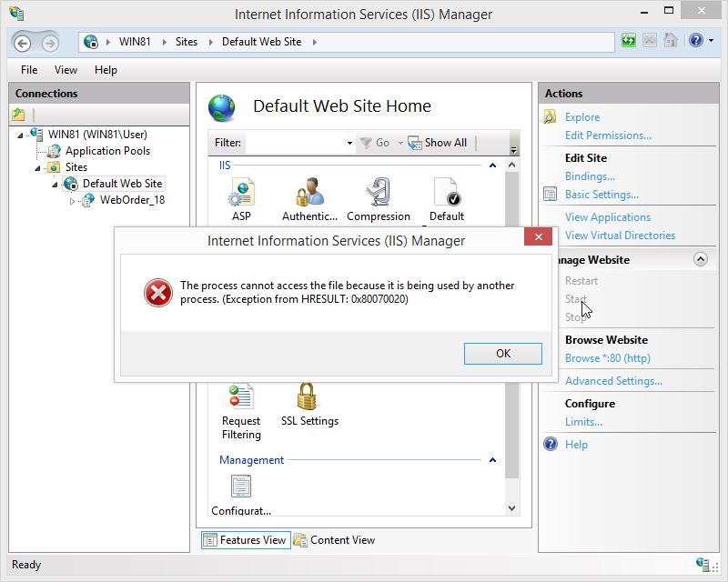Close the error dialog with red X
The height and width of the screenshot is (582, 728).
click(x=538, y=236)
